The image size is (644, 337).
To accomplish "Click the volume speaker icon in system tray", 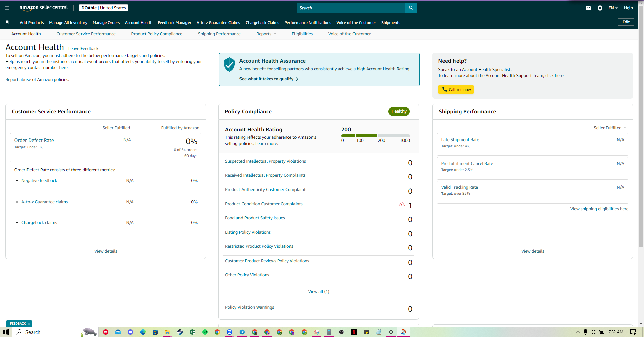I will tap(593, 332).
